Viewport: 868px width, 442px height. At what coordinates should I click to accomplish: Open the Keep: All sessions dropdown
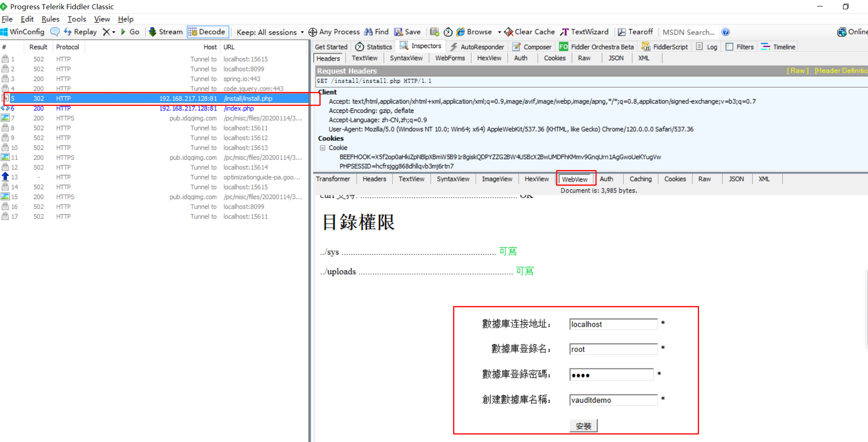[270, 32]
